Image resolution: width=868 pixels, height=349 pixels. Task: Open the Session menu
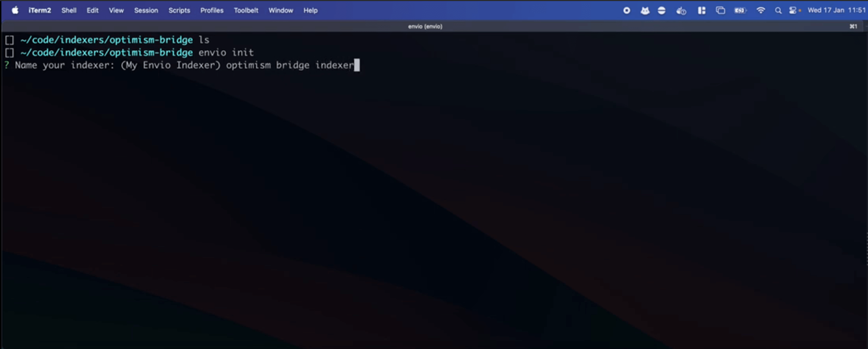146,10
